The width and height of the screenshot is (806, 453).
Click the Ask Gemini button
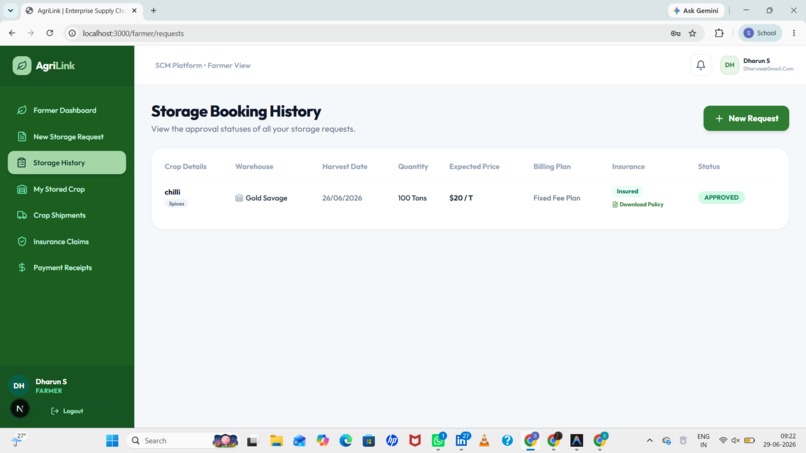[696, 10]
